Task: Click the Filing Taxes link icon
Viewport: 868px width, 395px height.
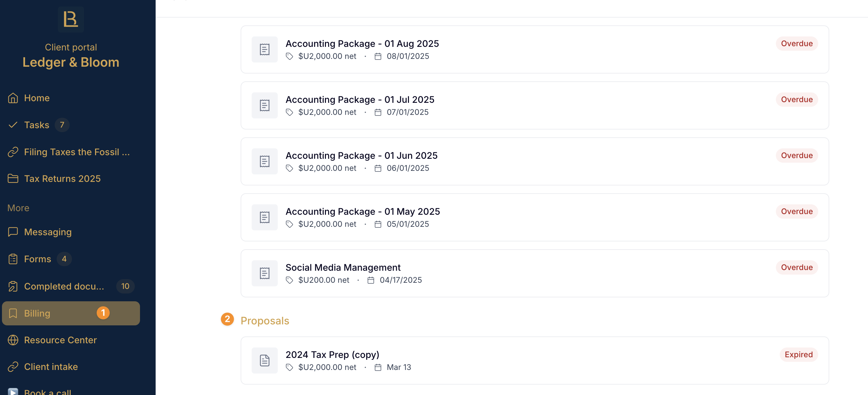Action: (13, 152)
